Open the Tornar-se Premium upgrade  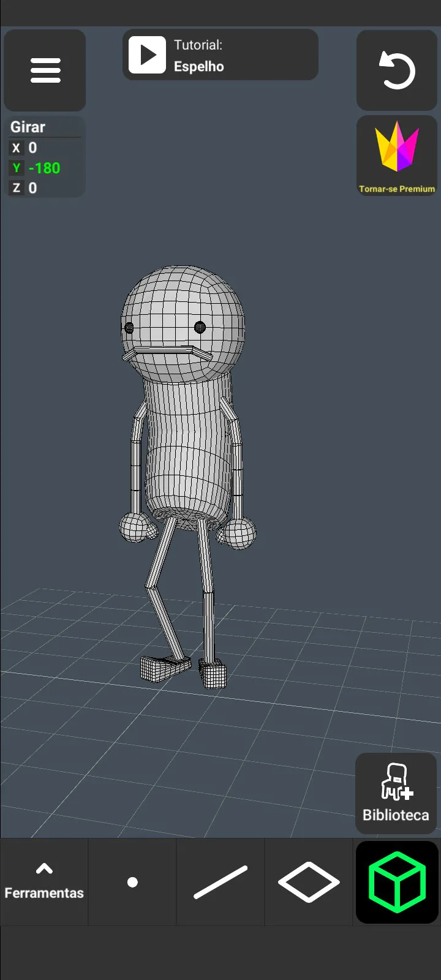397,156
